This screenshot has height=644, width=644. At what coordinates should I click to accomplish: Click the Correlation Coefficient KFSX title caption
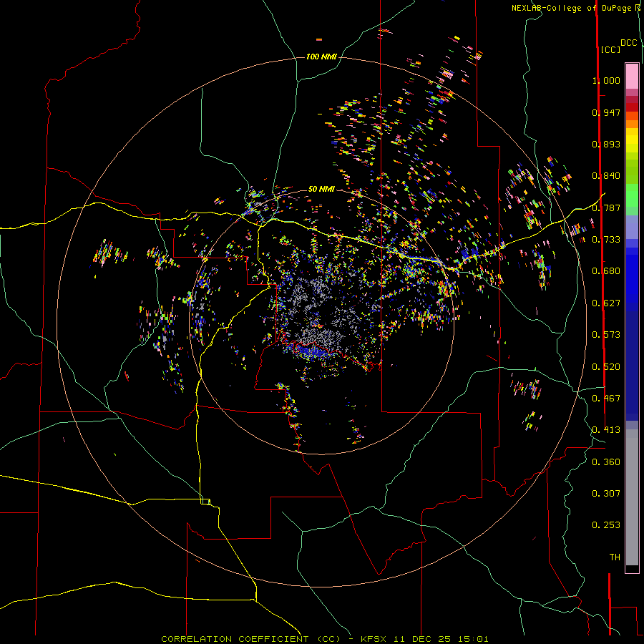(325, 639)
